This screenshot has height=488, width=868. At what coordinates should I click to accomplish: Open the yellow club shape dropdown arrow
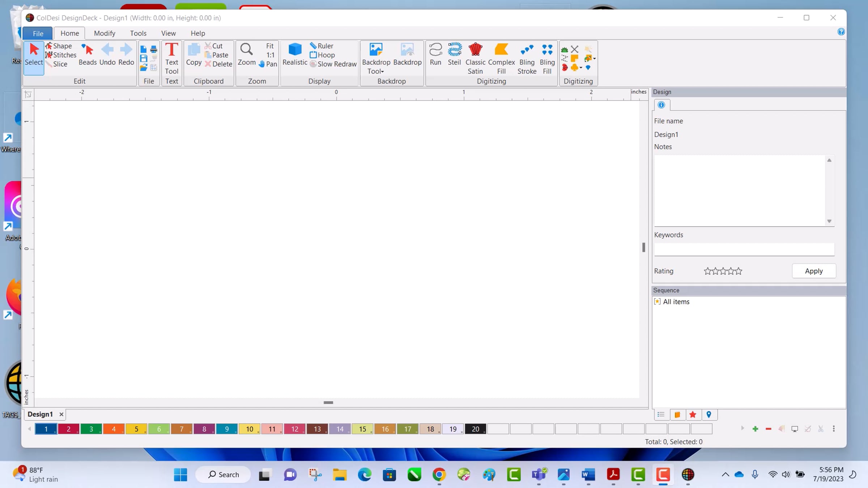581,68
